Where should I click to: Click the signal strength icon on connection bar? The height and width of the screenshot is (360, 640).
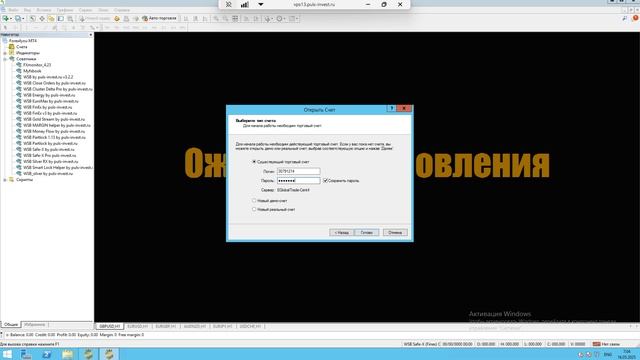pos(244,4)
